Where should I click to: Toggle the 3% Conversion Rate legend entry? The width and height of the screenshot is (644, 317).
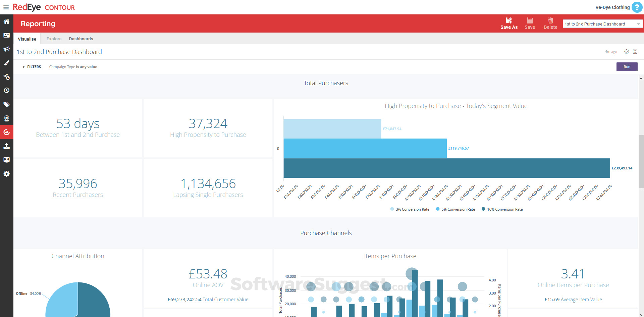pos(410,209)
